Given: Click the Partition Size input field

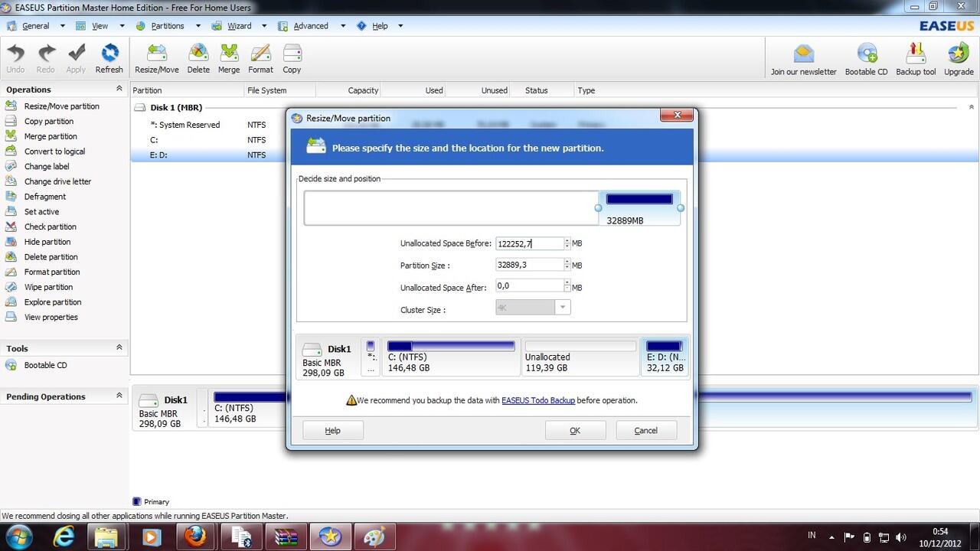Looking at the screenshot, I should point(529,265).
